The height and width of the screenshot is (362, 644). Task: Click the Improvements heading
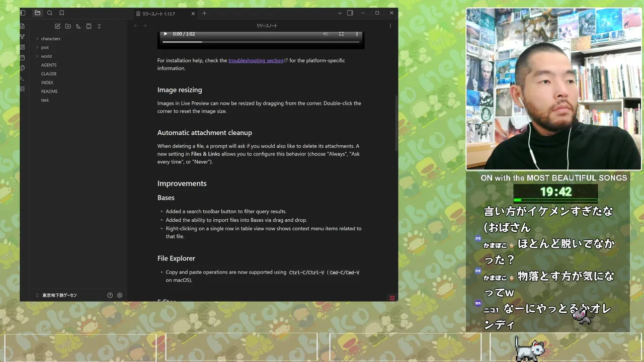182,184
